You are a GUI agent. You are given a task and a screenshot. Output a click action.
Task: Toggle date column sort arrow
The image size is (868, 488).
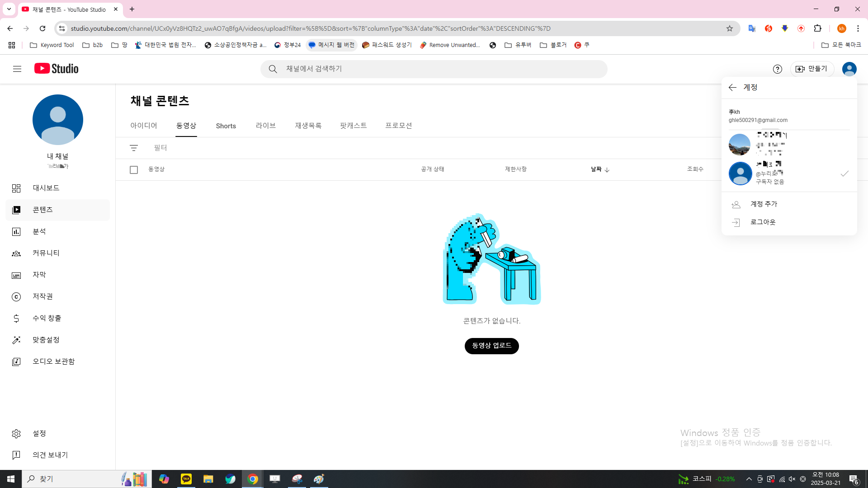pyautogui.click(x=607, y=170)
